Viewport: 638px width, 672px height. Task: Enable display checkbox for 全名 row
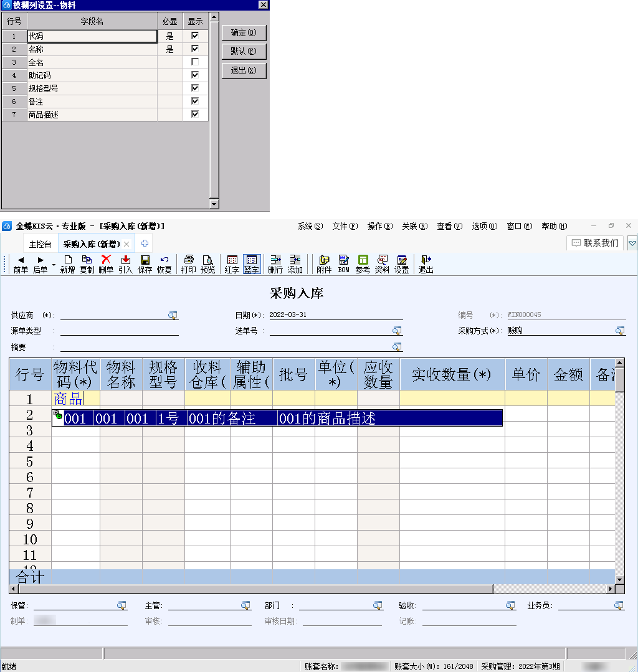194,62
